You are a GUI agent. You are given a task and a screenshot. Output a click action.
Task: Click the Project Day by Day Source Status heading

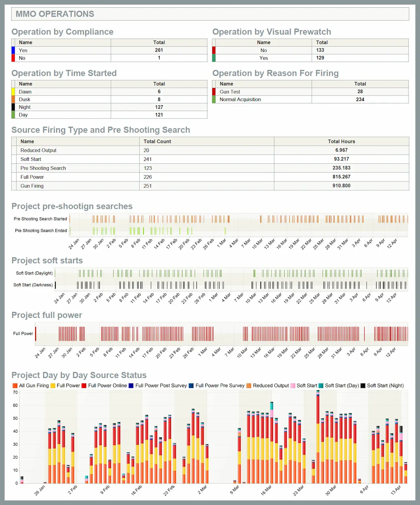coord(79,375)
